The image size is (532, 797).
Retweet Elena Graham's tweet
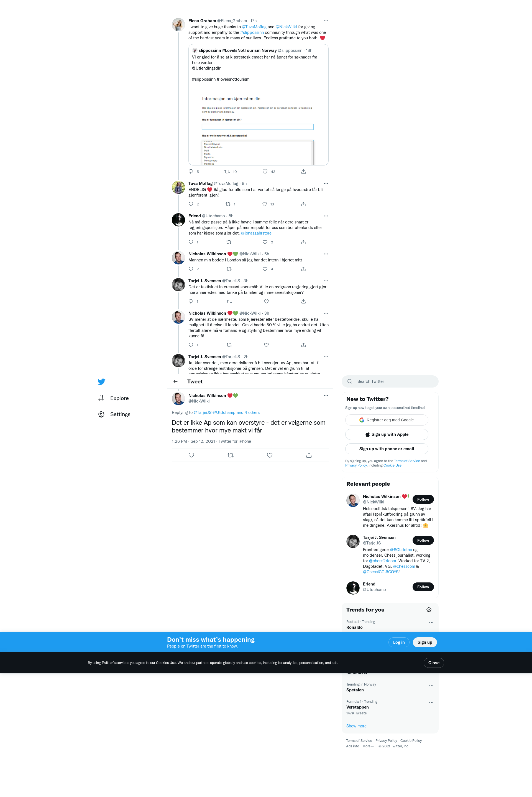point(227,171)
